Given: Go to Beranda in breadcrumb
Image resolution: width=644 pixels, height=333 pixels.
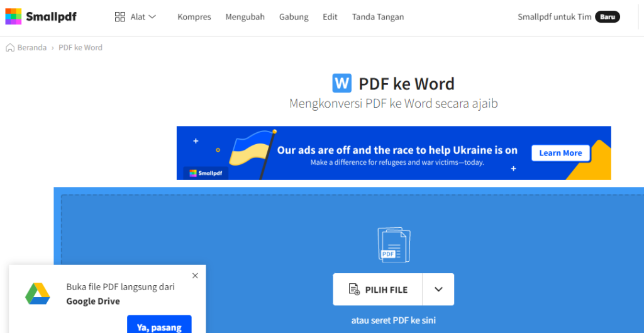Looking at the screenshot, I should (32, 47).
